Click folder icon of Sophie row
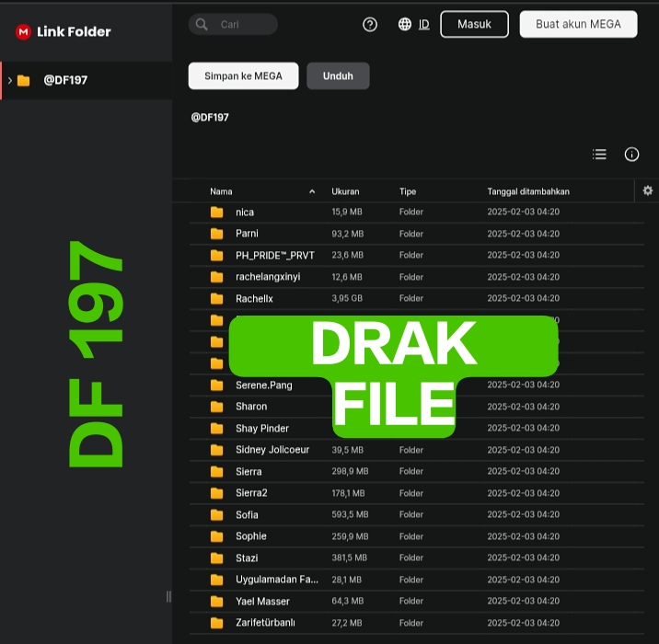 [217, 536]
